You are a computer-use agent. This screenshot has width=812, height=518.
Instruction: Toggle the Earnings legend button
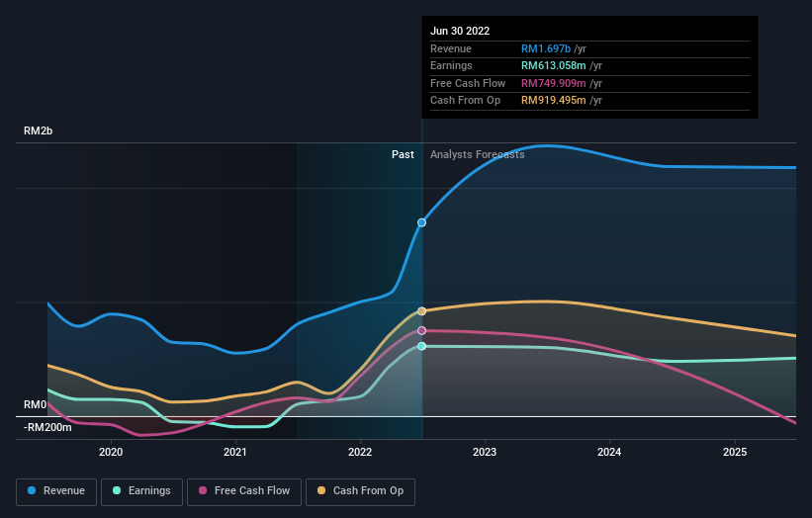click(x=141, y=491)
